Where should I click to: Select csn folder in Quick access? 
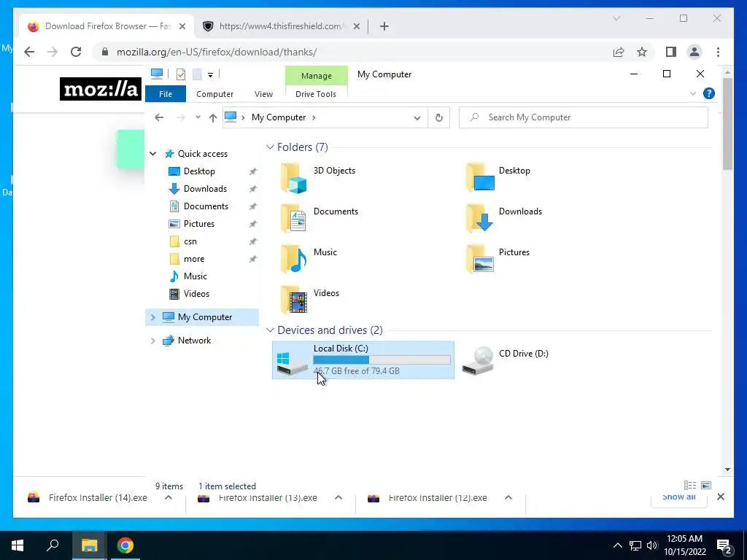pos(190,241)
